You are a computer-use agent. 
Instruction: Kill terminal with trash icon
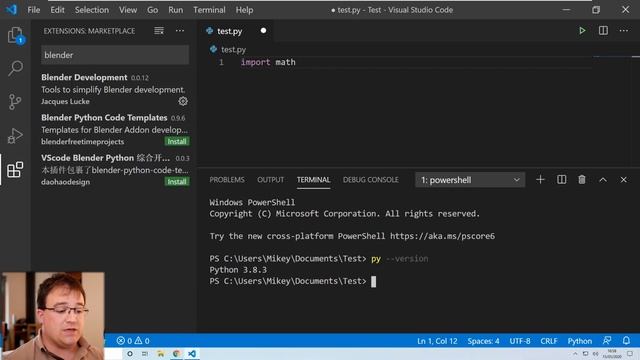(582, 180)
